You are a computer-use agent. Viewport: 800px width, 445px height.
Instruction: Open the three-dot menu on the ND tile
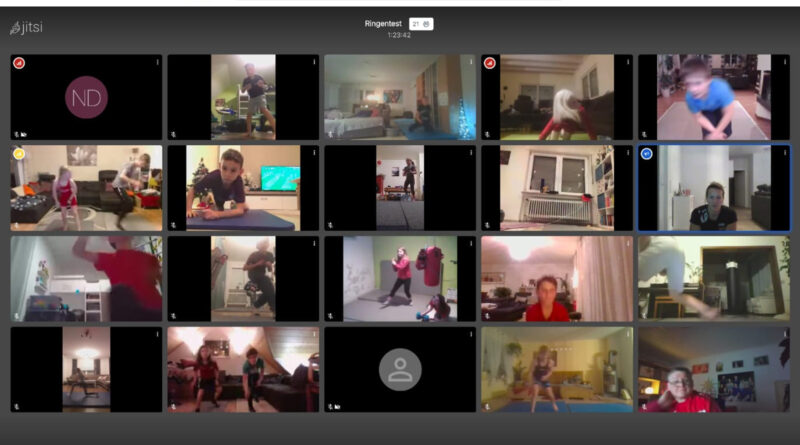click(157, 62)
